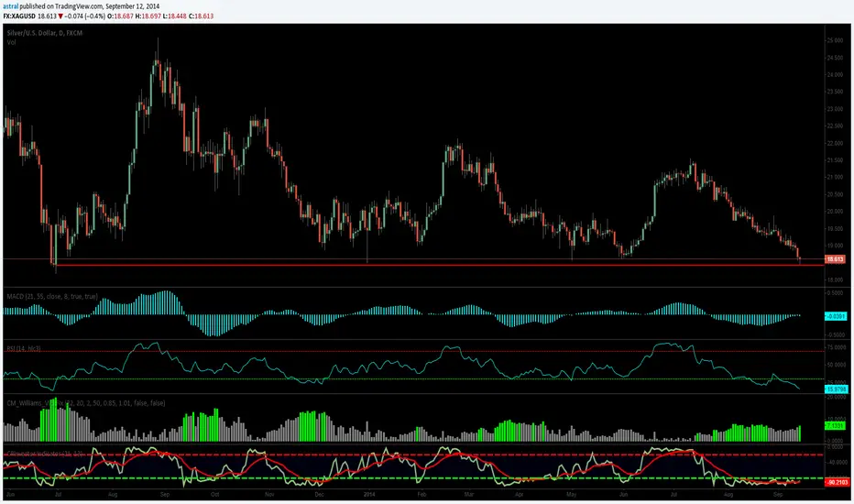Select the CM_Williams_Vix indicator label
The height and width of the screenshot is (504, 854).
[86, 403]
